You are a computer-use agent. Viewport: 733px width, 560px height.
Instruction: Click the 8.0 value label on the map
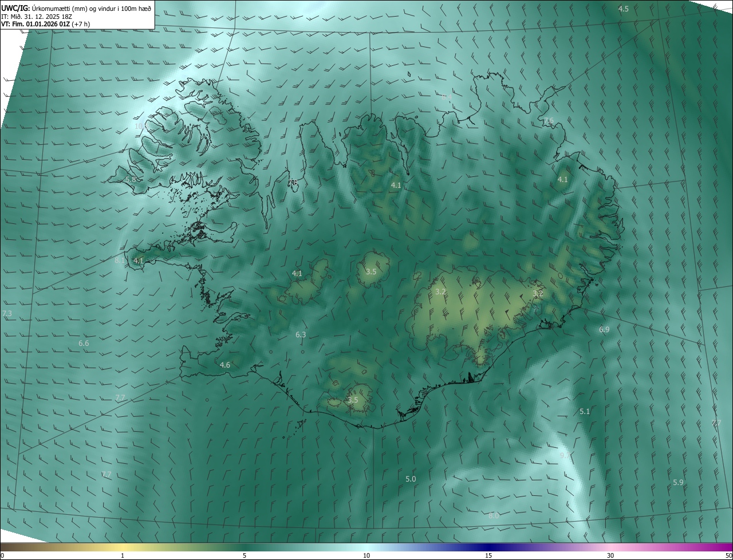tap(494, 515)
